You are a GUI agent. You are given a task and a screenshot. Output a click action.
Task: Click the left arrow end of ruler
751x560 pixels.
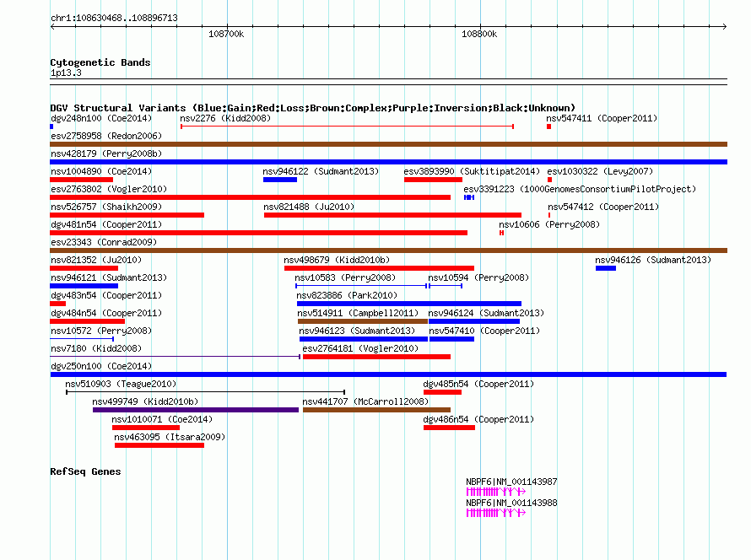pyautogui.click(x=53, y=27)
